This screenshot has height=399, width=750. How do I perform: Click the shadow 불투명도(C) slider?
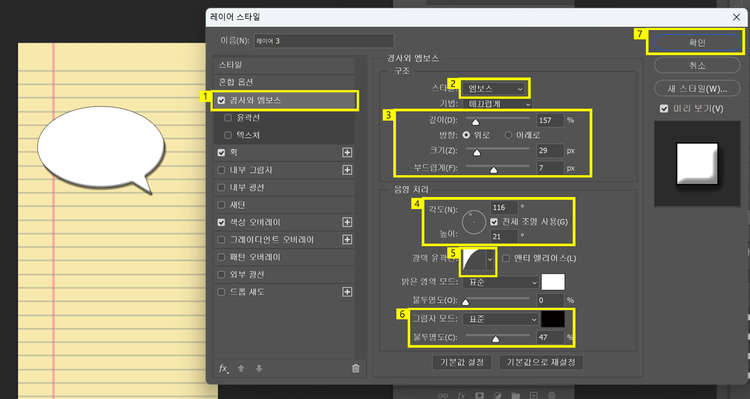[497, 337]
